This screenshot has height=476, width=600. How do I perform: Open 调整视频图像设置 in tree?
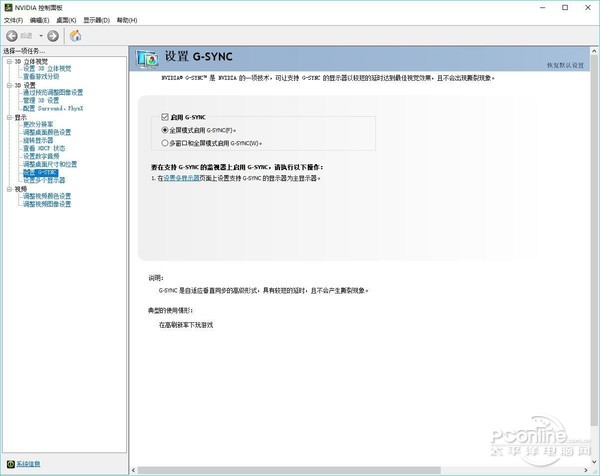pyautogui.click(x=47, y=204)
